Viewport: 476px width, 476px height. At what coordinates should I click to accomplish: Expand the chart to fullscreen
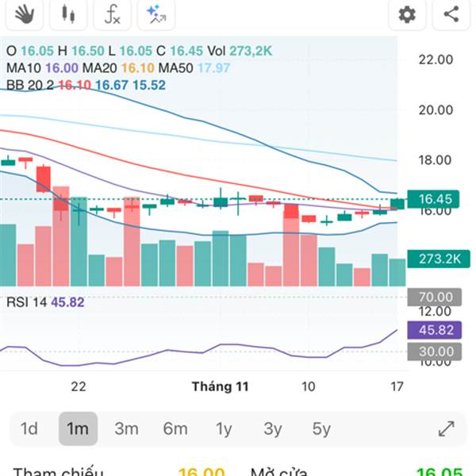click(x=446, y=429)
